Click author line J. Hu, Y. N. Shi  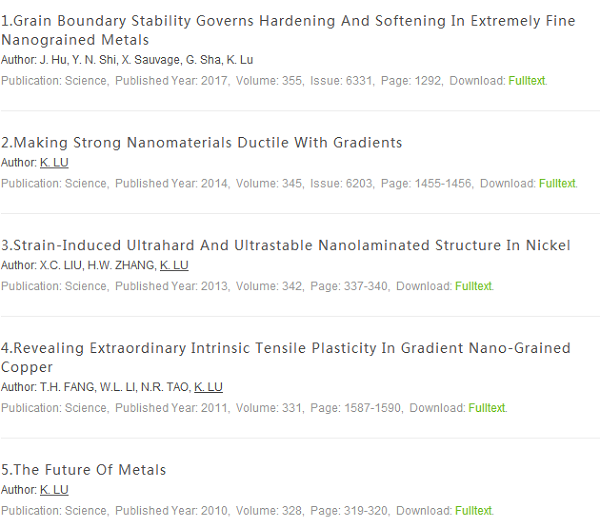[x=127, y=60]
